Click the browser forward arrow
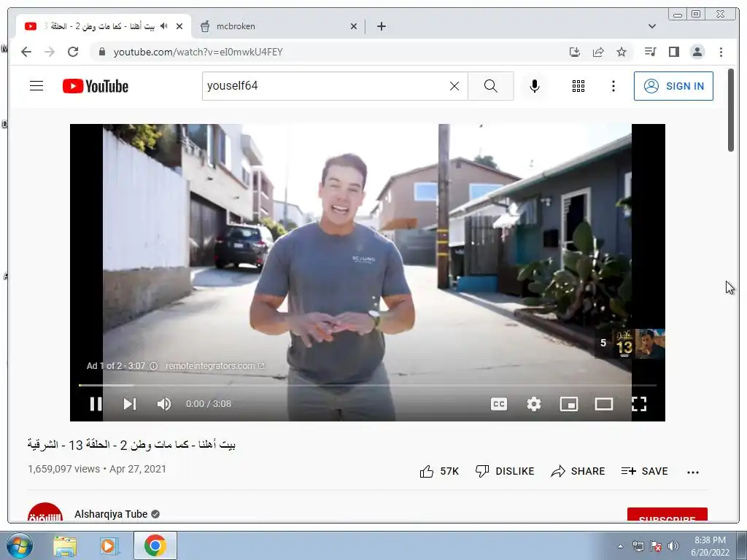This screenshot has width=747, height=560. 50,52
